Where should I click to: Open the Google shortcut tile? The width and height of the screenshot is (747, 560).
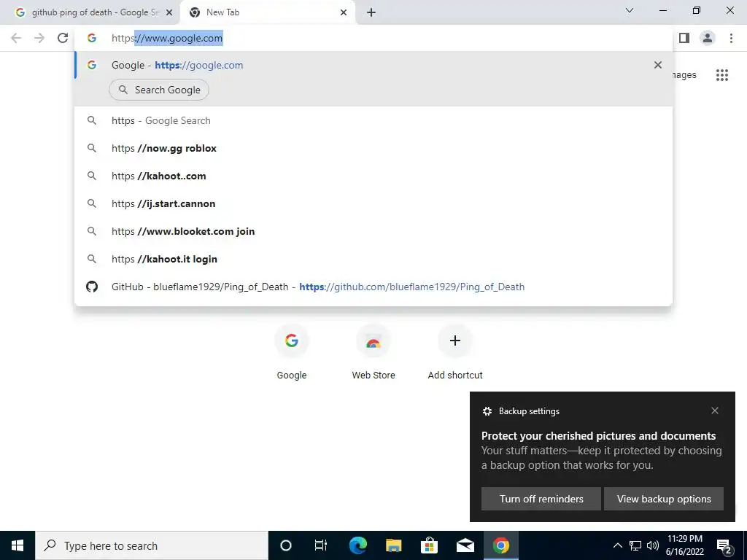292,352
